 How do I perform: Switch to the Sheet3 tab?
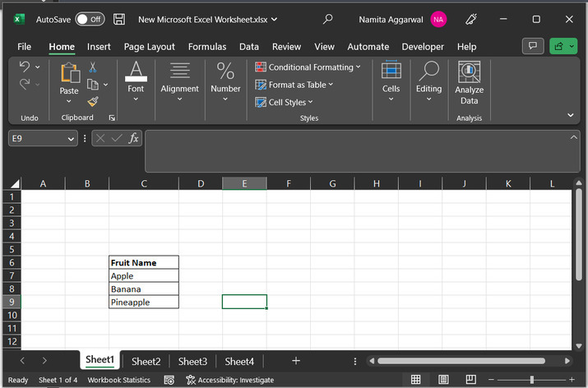pos(192,361)
